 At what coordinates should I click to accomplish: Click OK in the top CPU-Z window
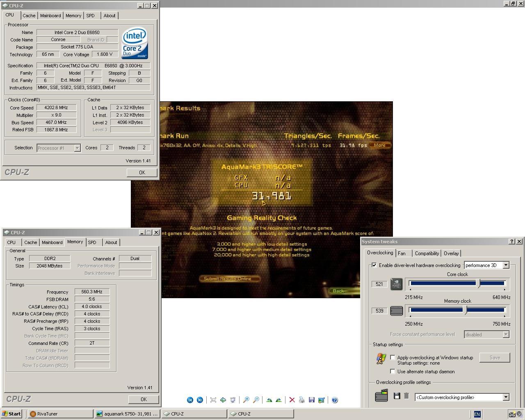click(142, 173)
